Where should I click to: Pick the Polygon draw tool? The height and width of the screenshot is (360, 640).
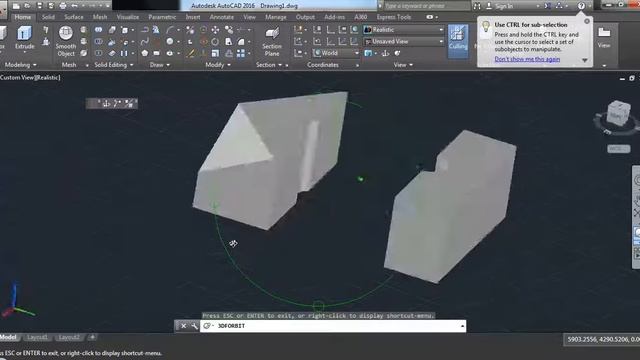[x=144, y=53]
